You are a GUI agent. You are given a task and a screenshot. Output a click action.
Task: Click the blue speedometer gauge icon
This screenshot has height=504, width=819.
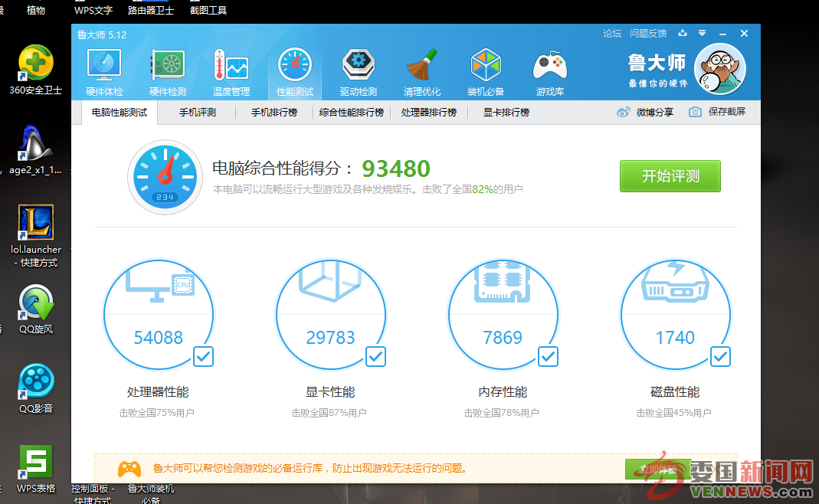(x=165, y=177)
